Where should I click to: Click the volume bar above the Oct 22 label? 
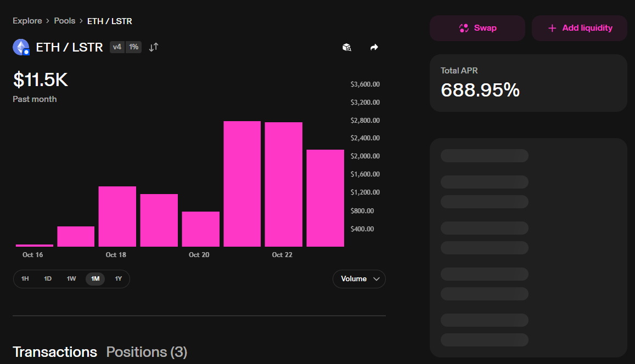[283, 184]
